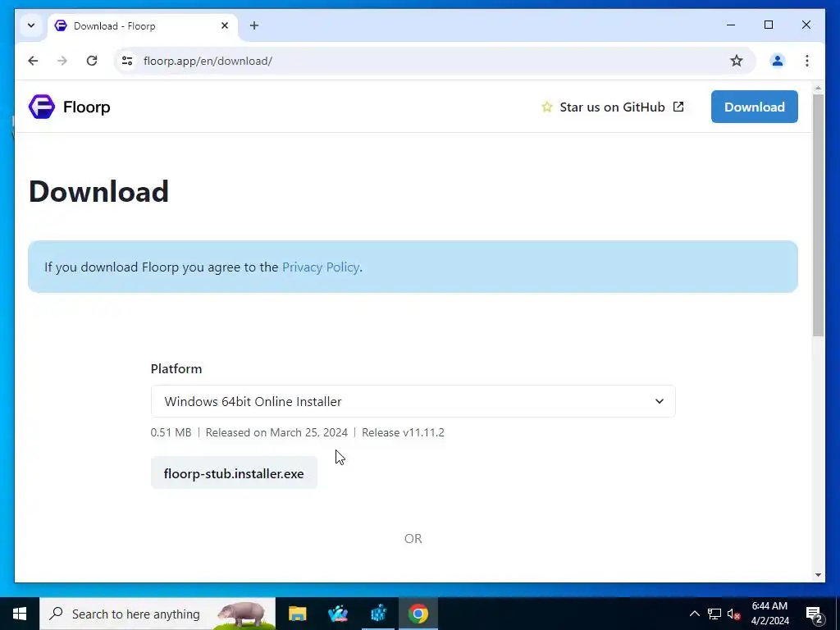This screenshot has height=630, width=840.
Task: Click the scrollbar down arrow
Action: pos(818,575)
